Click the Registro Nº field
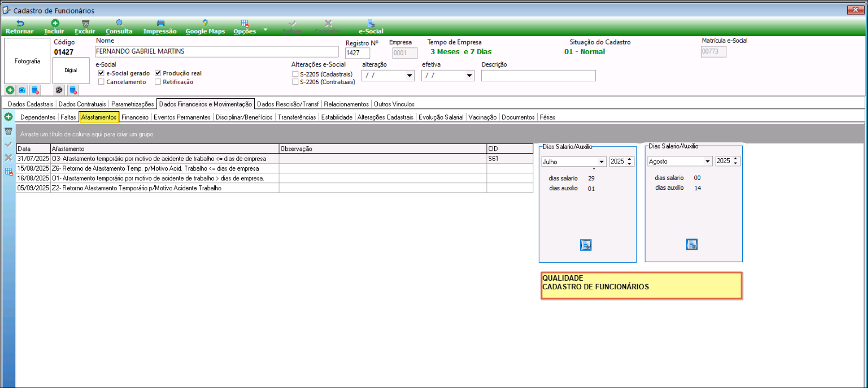The image size is (868, 388). tap(357, 53)
